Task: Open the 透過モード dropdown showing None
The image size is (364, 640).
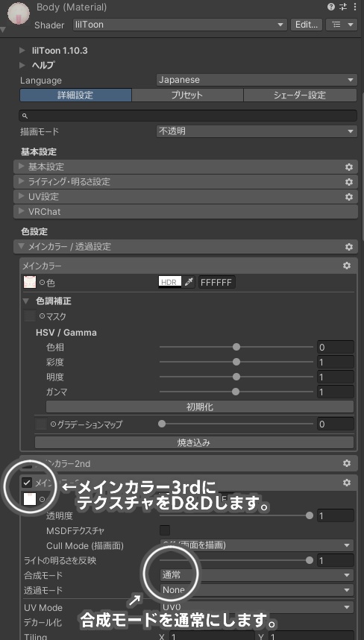Action: tap(257, 590)
